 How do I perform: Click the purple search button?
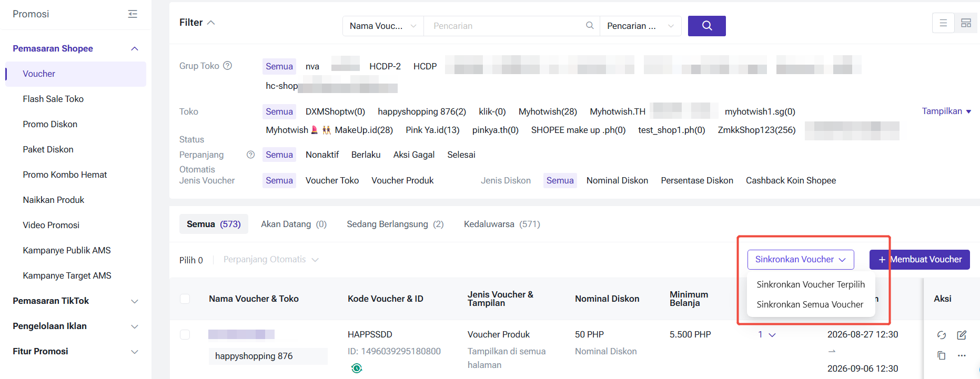click(x=706, y=26)
